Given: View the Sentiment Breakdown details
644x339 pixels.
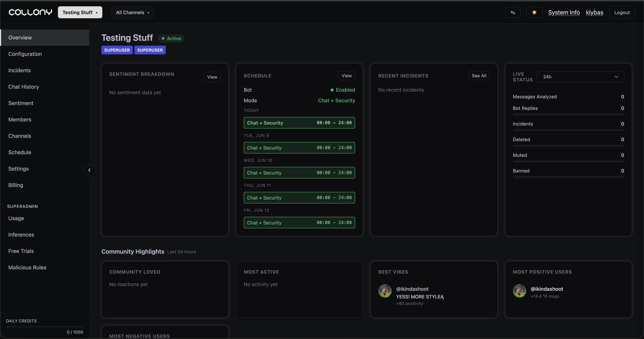Looking at the screenshot, I should (212, 77).
